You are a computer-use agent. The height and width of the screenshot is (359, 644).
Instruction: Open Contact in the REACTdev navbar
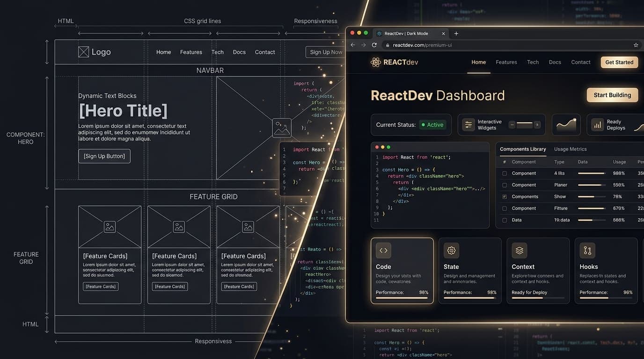click(581, 62)
